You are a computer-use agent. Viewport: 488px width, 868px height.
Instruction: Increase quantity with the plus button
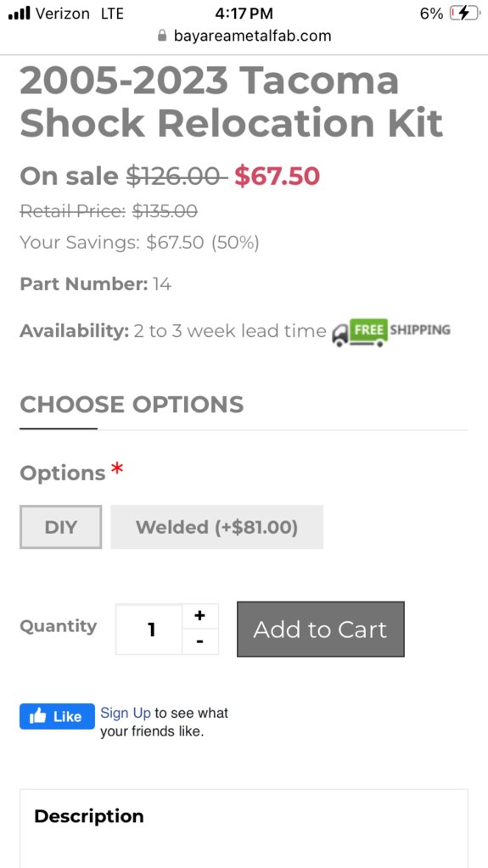pos(200,615)
